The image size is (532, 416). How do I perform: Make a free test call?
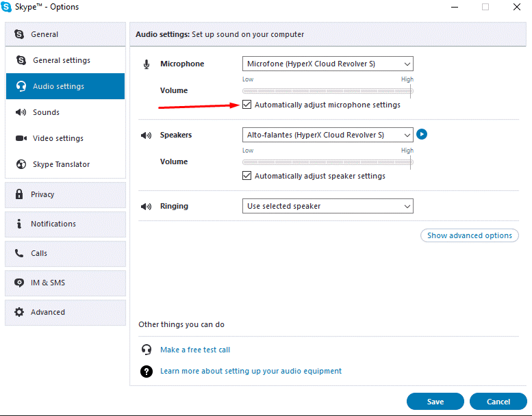(195, 350)
